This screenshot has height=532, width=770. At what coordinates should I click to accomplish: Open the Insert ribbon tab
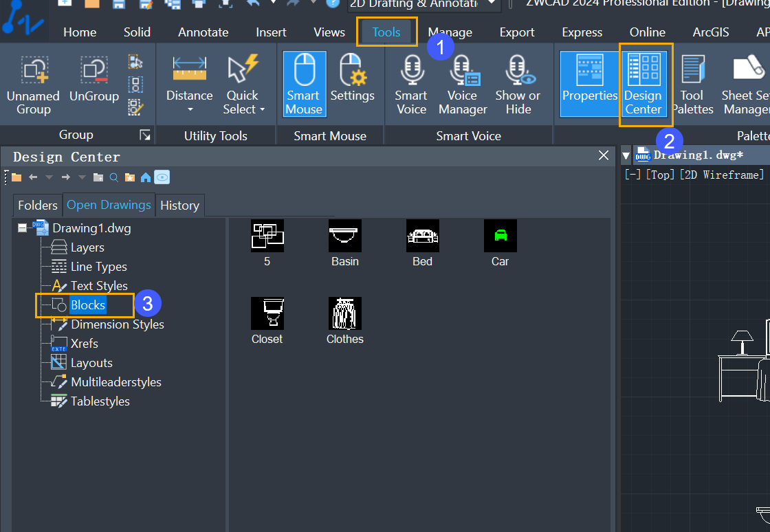point(271,32)
